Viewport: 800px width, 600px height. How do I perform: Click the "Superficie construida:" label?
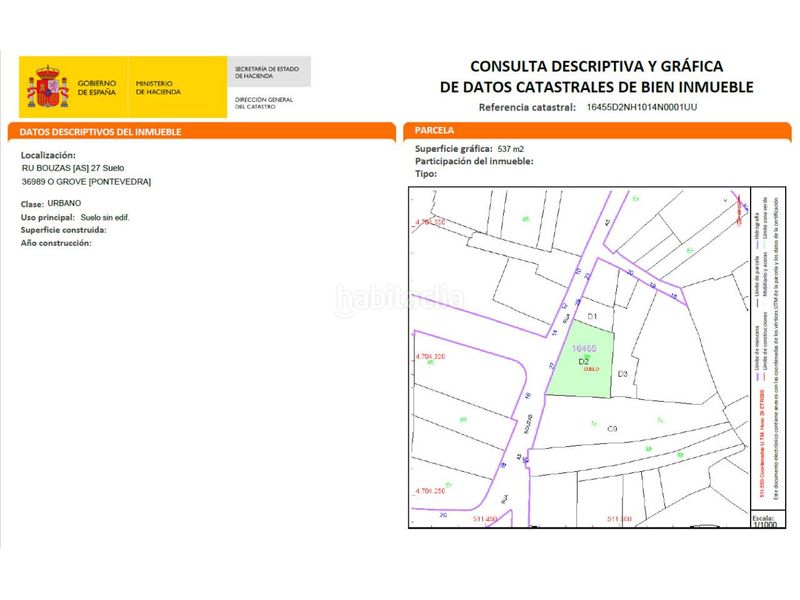tap(64, 230)
